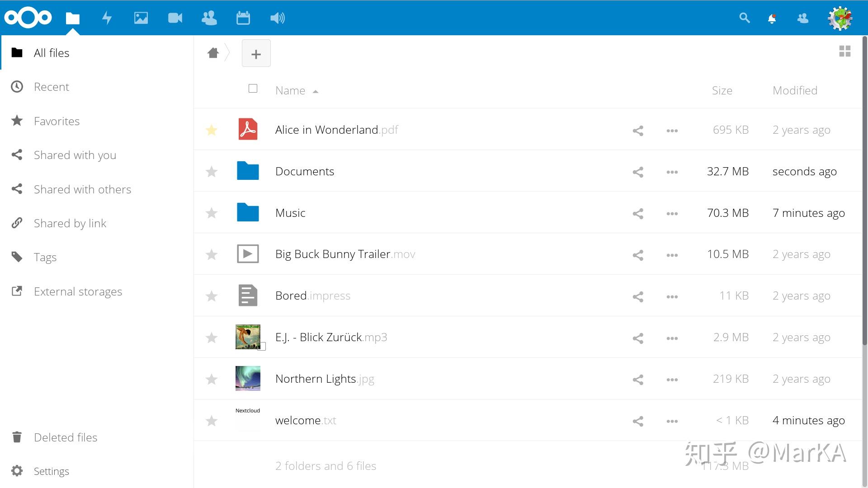Share the welcome.txt file

click(x=638, y=421)
